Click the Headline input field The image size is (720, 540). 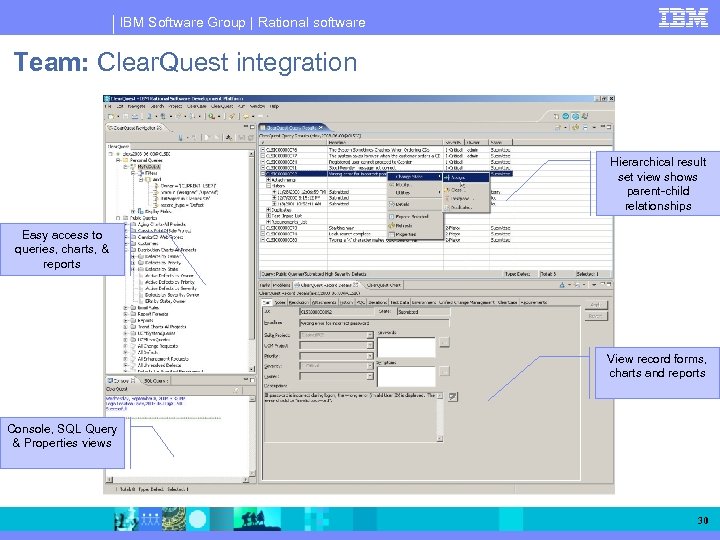click(374, 323)
